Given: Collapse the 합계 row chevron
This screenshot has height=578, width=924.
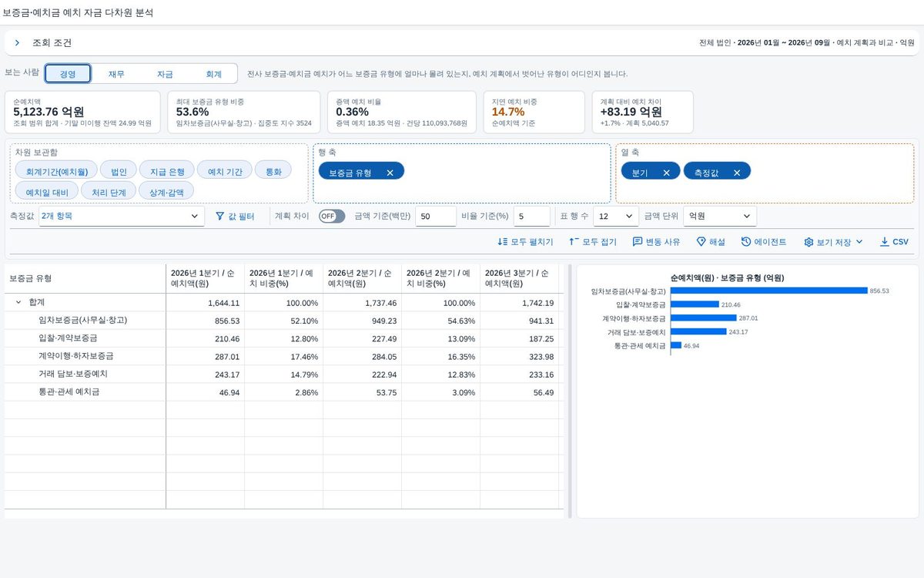Looking at the screenshot, I should coord(18,303).
